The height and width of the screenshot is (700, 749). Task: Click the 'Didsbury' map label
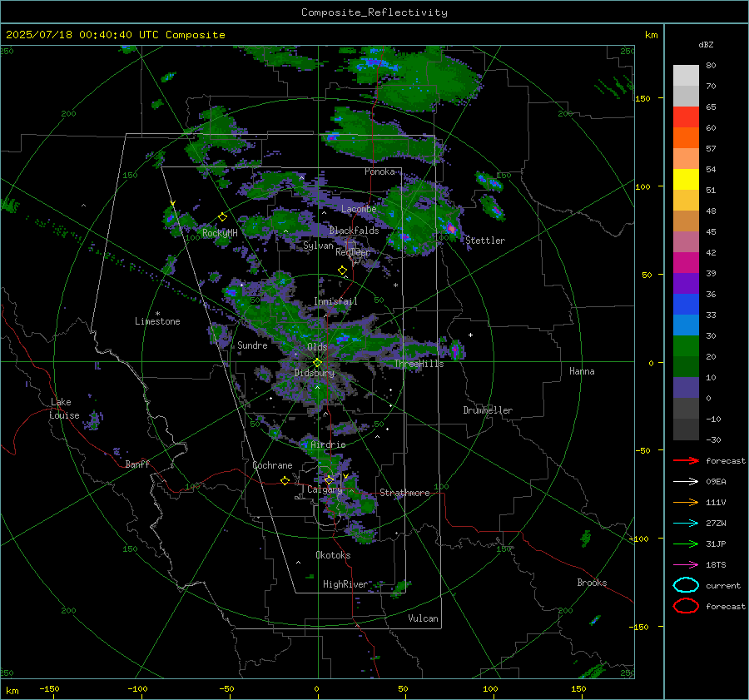pyautogui.click(x=315, y=373)
